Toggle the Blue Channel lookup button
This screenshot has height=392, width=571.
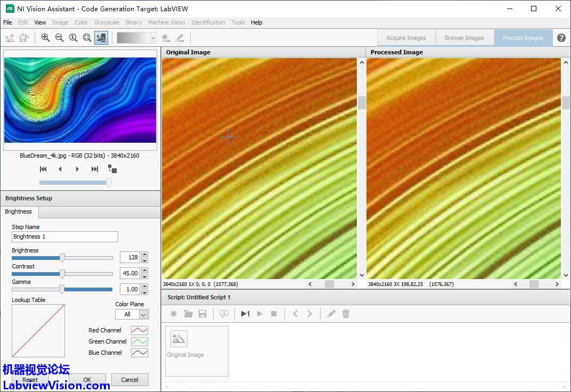140,353
